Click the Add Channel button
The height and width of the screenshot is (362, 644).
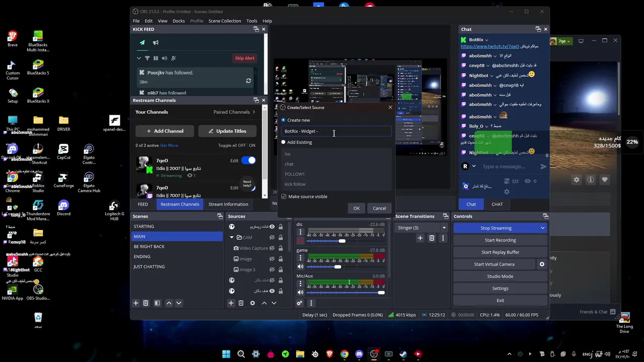point(165,131)
